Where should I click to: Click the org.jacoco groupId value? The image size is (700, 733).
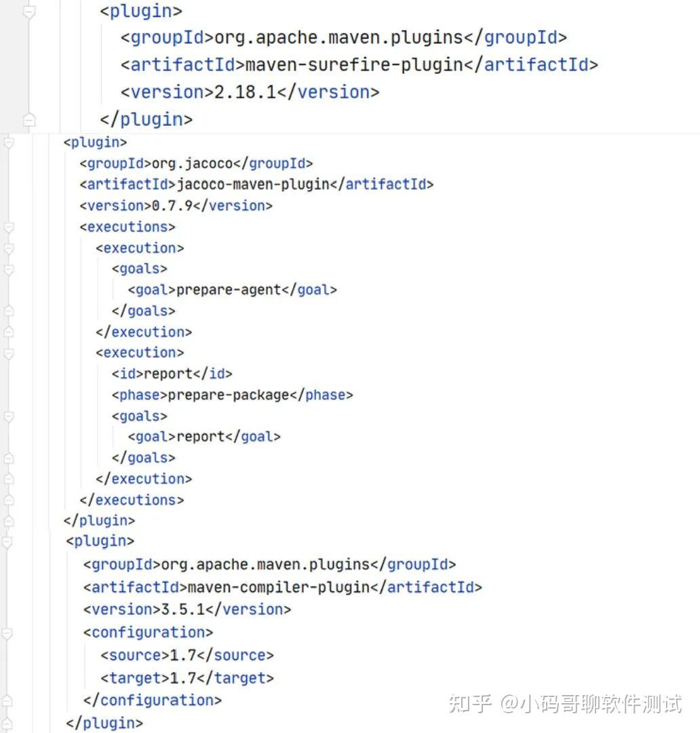click(x=192, y=163)
